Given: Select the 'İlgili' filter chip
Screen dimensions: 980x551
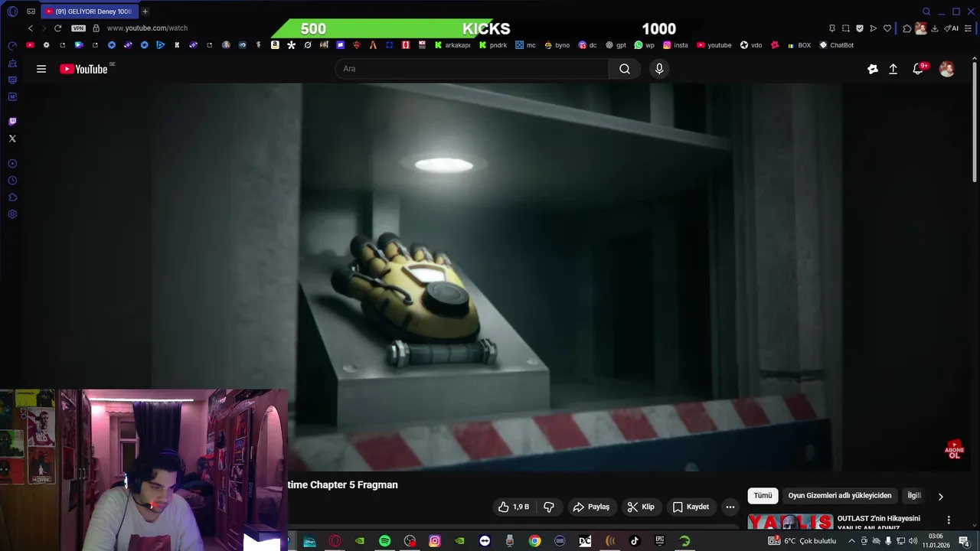Looking at the screenshot, I should 914,496.
